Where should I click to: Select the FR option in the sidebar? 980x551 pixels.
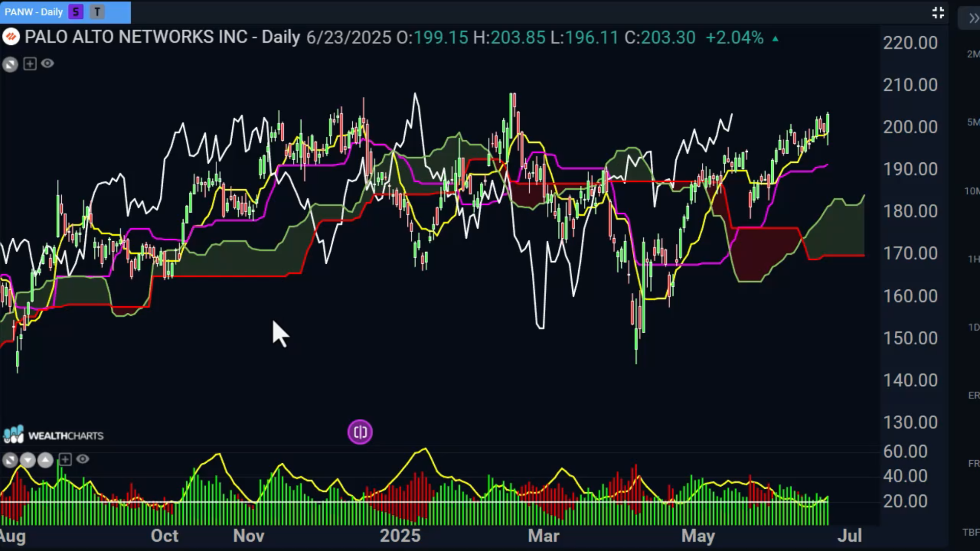(973, 463)
